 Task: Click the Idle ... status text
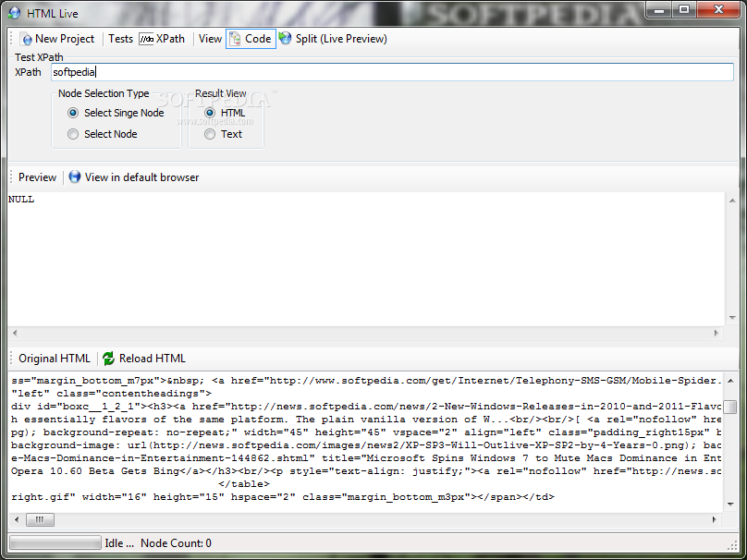tap(119, 543)
